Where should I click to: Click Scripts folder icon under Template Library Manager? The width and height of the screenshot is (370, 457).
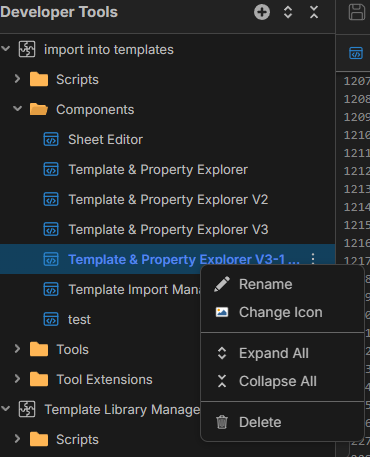coord(39,439)
